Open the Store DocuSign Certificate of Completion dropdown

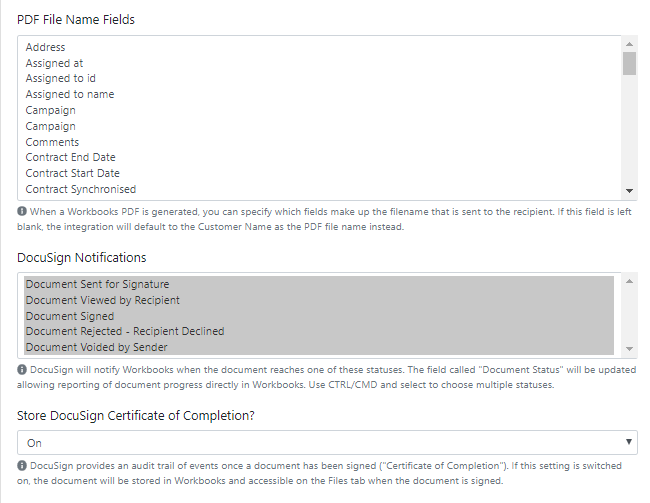pyautogui.click(x=327, y=442)
